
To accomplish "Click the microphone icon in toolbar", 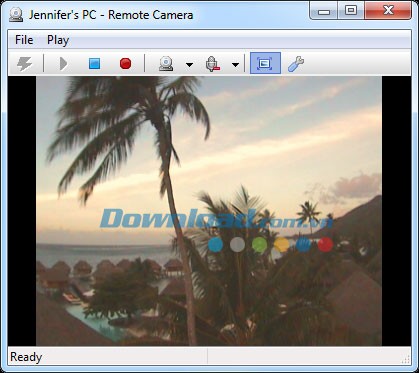I will 212,63.
